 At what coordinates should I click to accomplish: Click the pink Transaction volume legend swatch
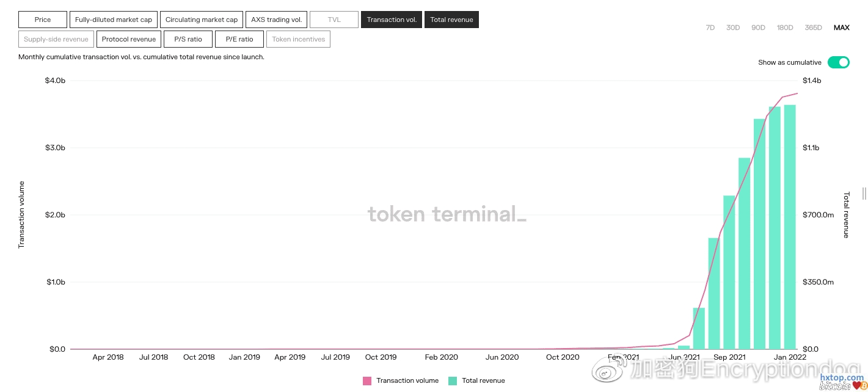point(367,380)
